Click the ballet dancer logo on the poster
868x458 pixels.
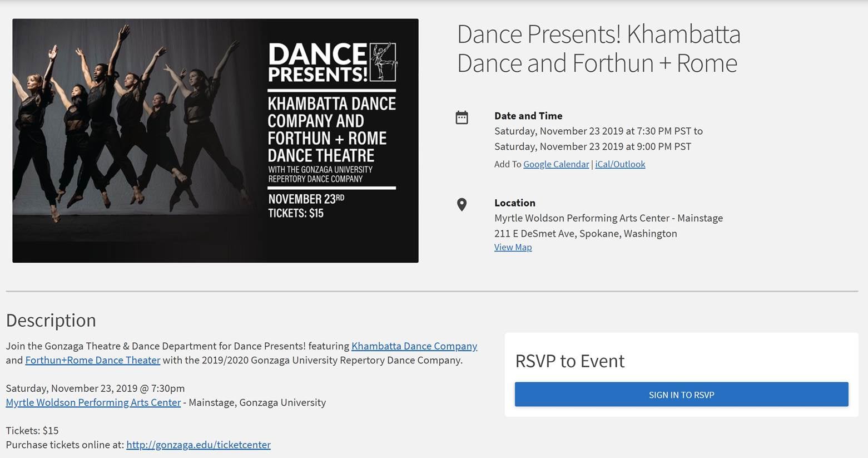coord(383,61)
